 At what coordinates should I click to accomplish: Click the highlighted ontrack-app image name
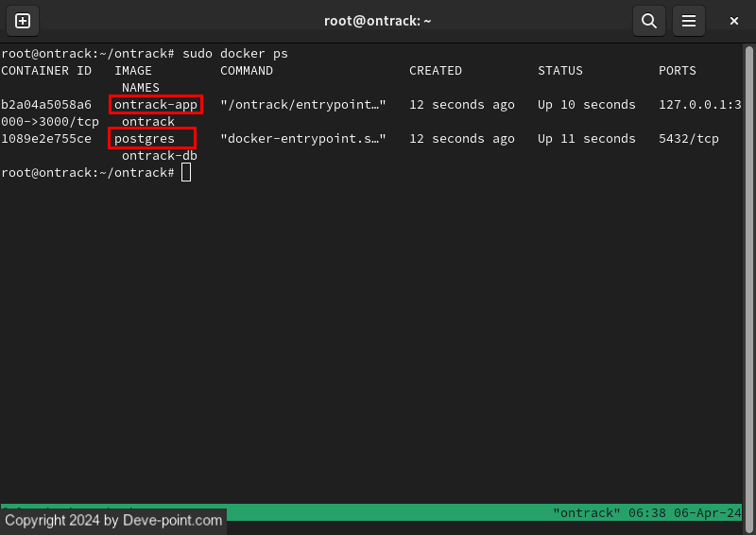[156, 105]
